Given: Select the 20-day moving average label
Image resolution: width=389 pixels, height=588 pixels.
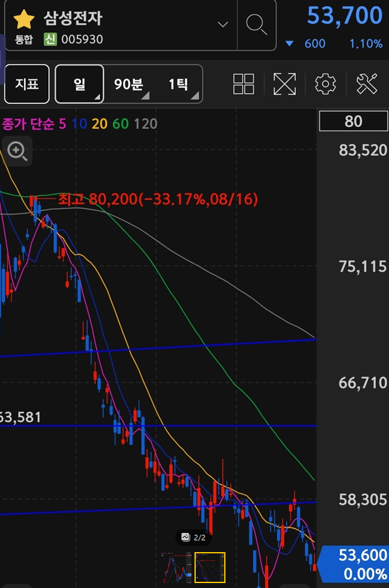Looking at the screenshot, I should pyautogui.click(x=100, y=124).
